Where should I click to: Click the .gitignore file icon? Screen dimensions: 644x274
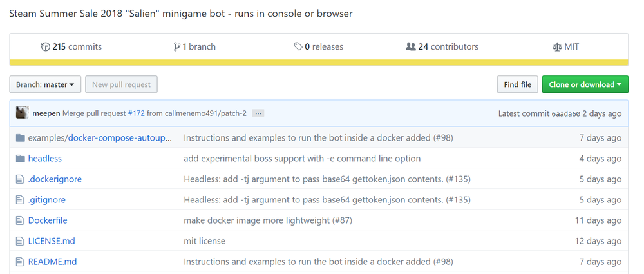20,199
